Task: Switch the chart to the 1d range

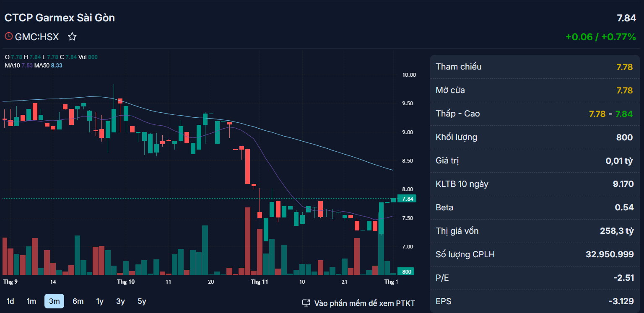Action: (x=10, y=301)
